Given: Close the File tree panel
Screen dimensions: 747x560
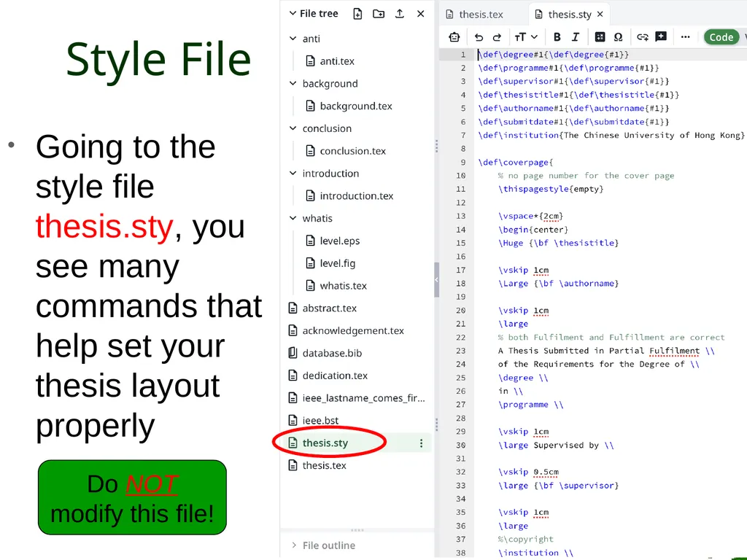Looking at the screenshot, I should coord(421,14).
